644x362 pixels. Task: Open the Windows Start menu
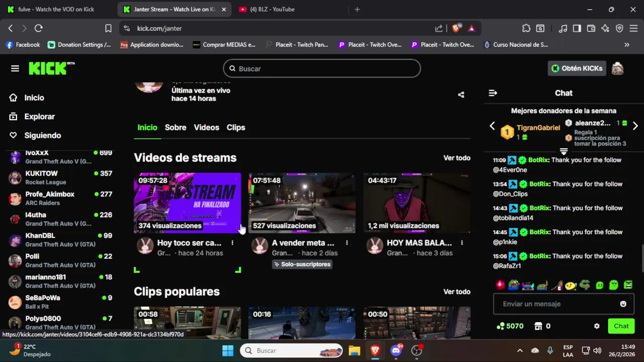228,350
